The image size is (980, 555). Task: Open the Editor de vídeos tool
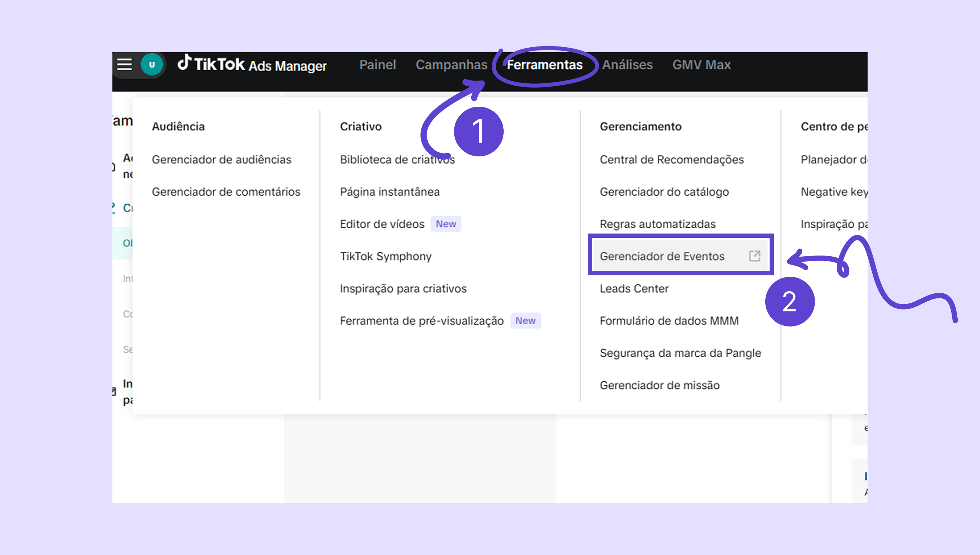click(382, 224)
